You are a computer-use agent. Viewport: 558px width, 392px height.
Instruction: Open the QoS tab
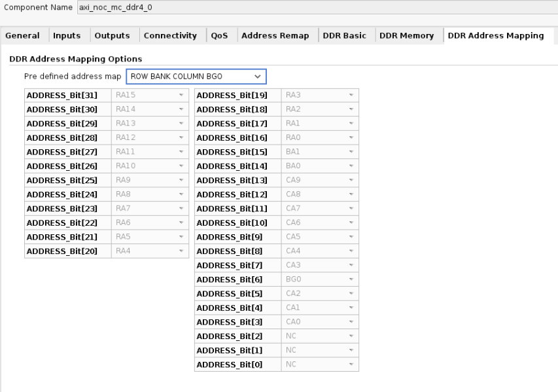219,35
